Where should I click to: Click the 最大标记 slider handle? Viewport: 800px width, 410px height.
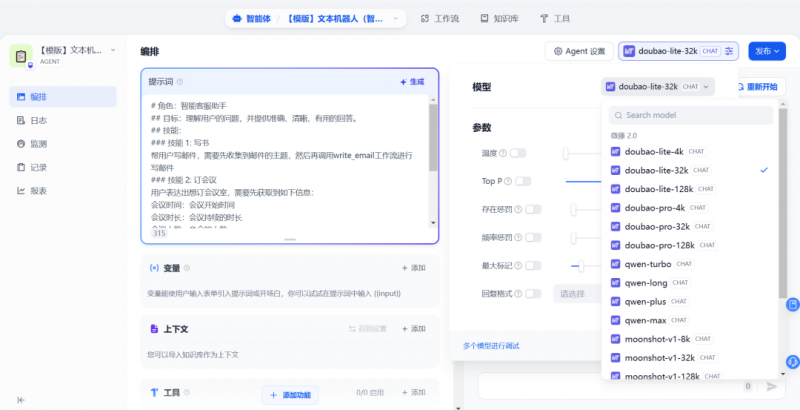tap(581, 266)
